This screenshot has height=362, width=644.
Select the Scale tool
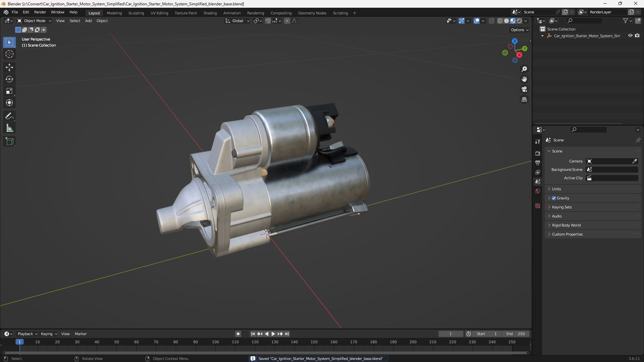pyautogui.click(x=9, y=91)
